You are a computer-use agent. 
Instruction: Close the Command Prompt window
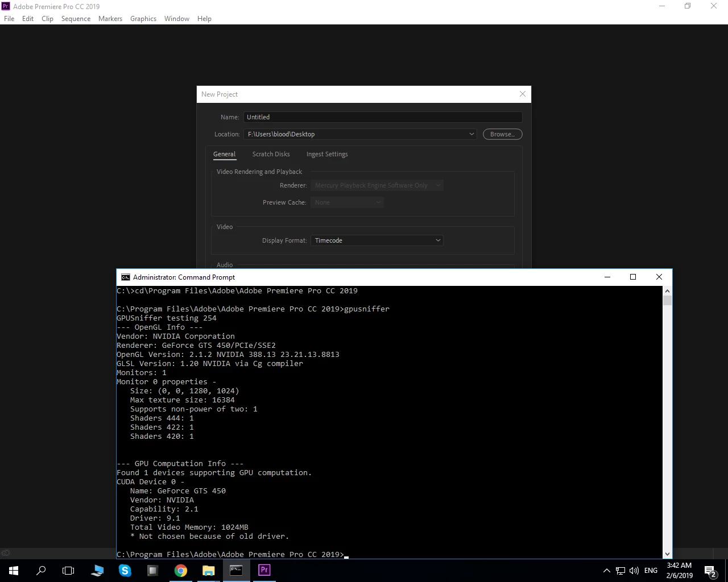(x=659, y=277)
